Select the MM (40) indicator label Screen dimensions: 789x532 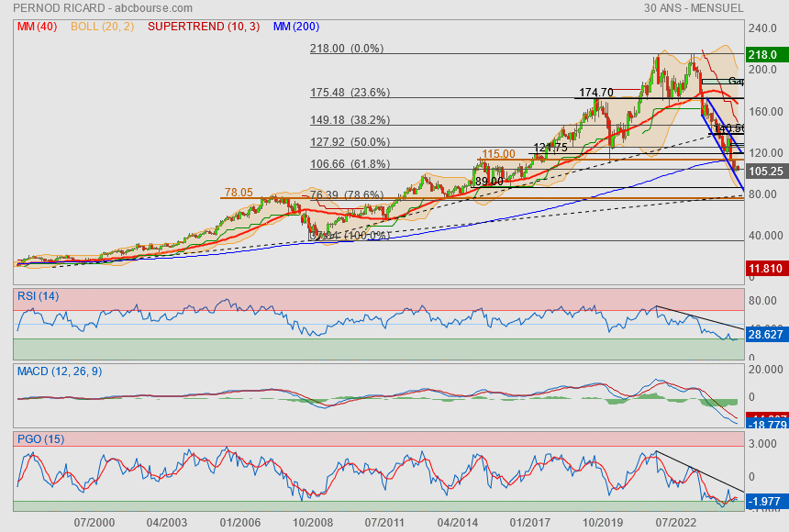coord(38,27)
